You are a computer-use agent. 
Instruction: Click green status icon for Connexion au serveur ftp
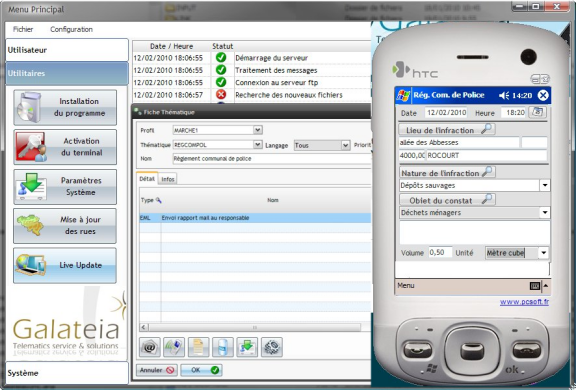tap(221, 82)
